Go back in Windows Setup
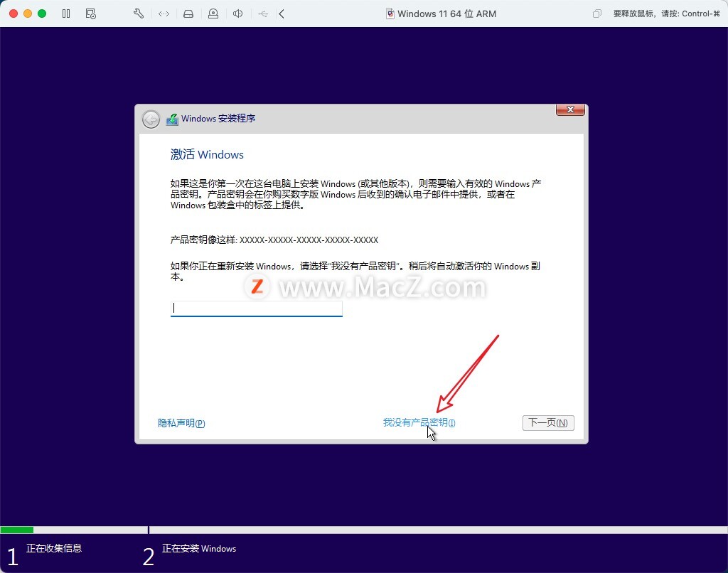The image size is (728, 573). pyautogui.click(x=151, y=119)
